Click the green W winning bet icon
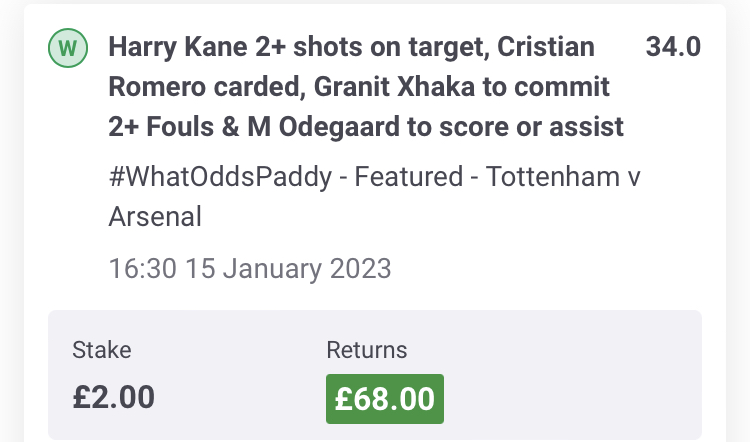 point(68,48)
